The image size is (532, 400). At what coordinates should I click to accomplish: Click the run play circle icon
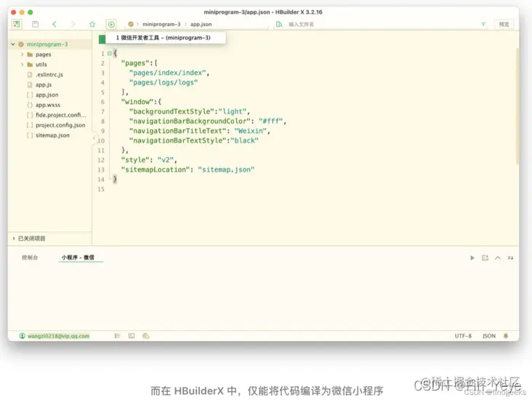[x=111, y=24]
